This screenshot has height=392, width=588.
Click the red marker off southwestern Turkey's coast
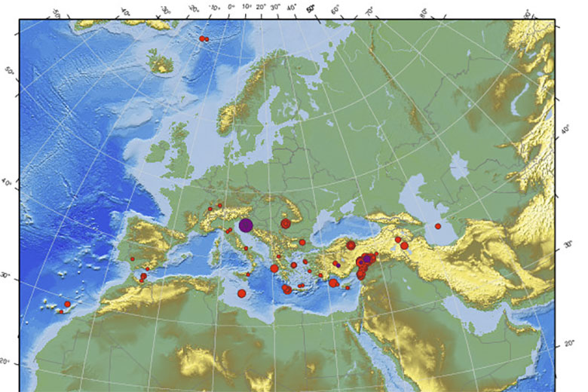(x=333, y=283)
